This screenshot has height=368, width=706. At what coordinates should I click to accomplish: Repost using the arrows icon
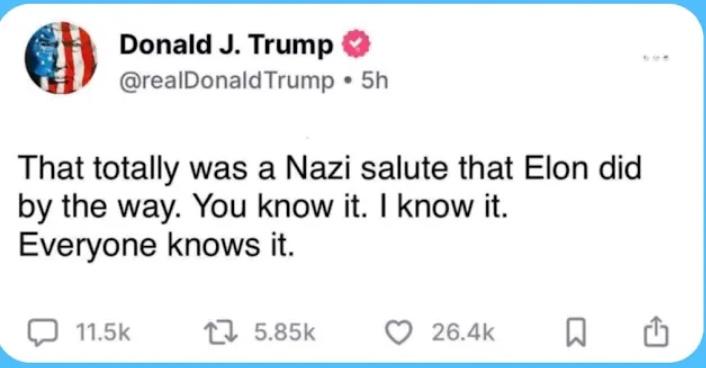[x=222, y=333]
